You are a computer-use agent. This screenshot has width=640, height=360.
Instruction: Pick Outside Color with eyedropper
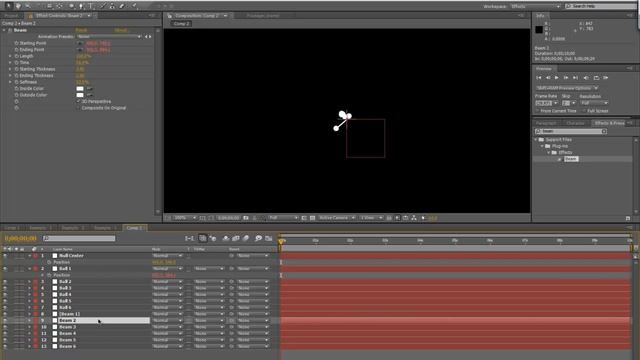(x=89, y=95)
